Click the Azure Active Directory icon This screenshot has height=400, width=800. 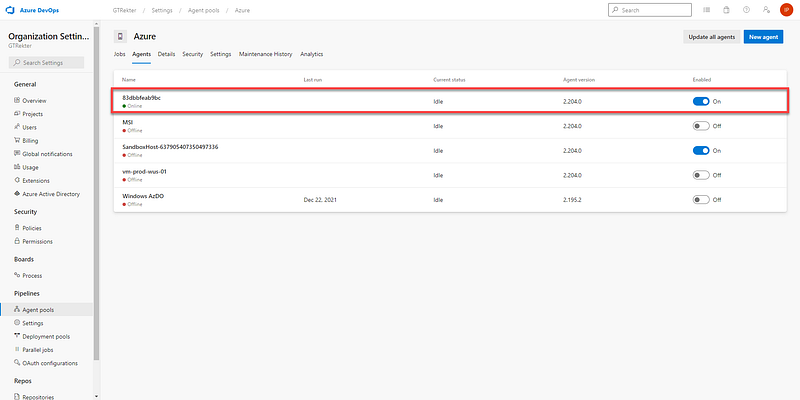point(17,193)
